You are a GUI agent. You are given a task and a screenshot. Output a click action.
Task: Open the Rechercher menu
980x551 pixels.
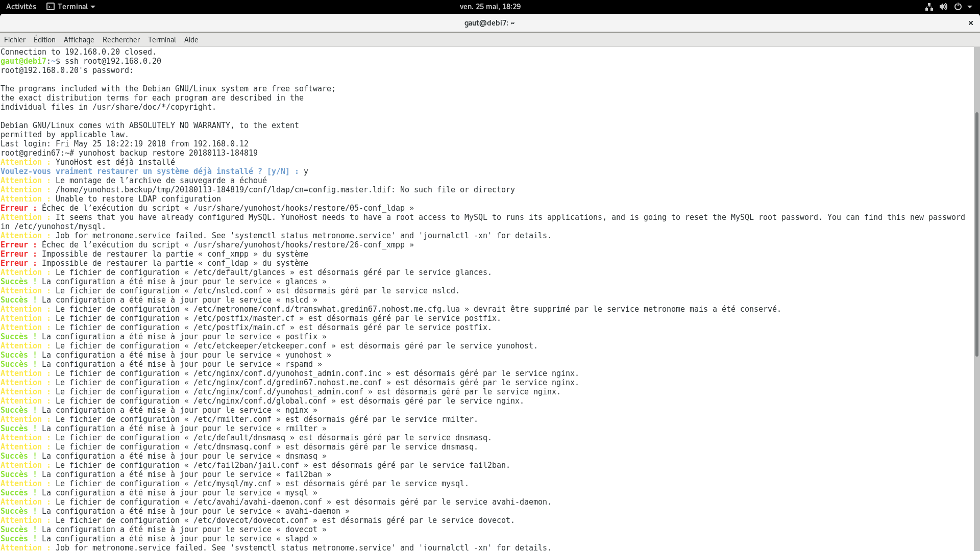121,40
